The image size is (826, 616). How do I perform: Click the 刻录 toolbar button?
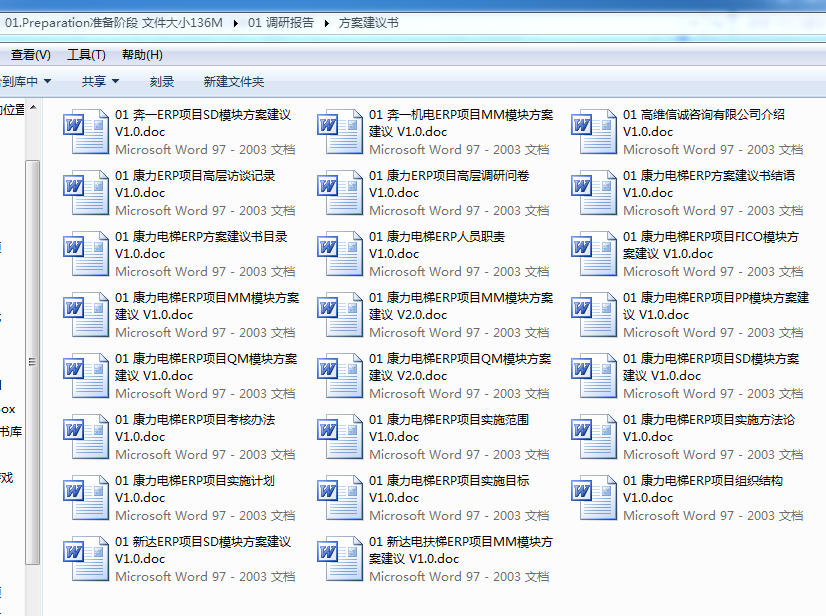161,82
